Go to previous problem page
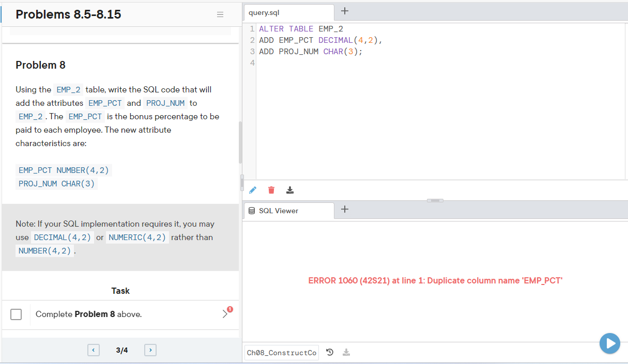 (x=94, y=350)
